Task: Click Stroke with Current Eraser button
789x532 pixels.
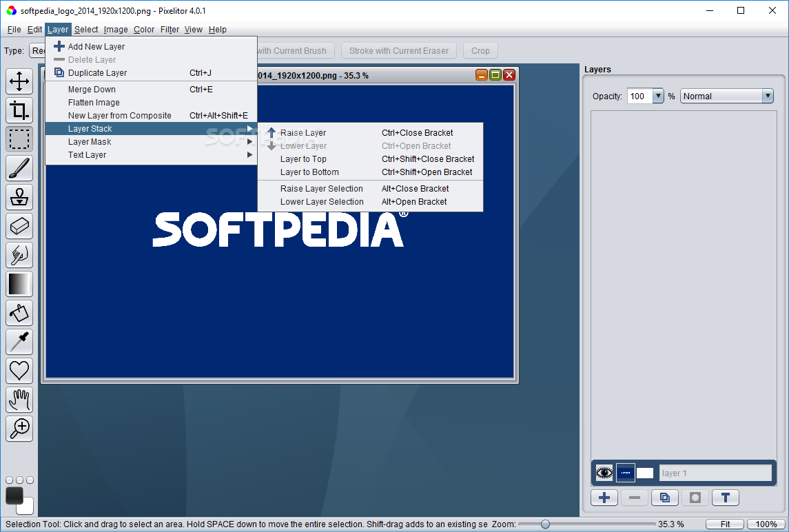Action: click(399, 50)
